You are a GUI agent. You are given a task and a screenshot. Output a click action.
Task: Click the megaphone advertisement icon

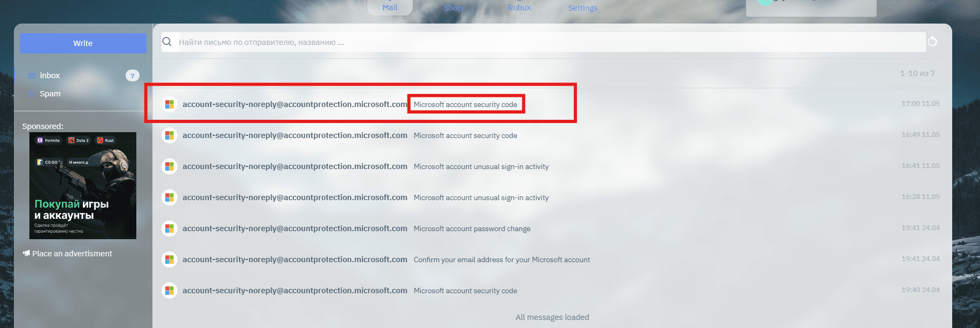pos(26,253)
